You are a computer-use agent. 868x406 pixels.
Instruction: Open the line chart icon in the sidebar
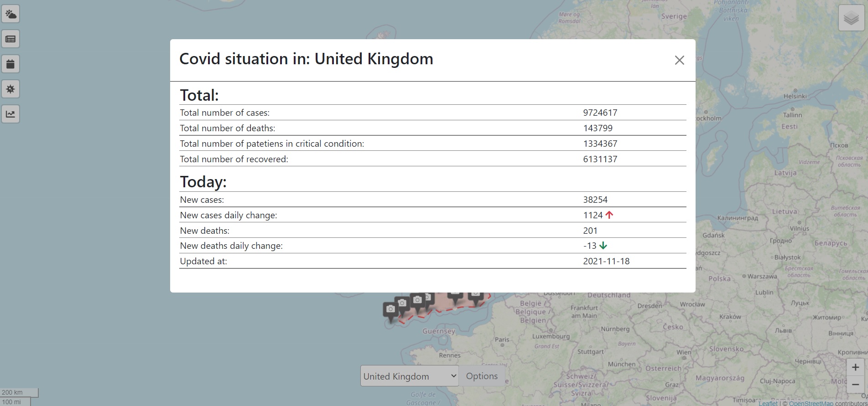[x=10, y=114]
